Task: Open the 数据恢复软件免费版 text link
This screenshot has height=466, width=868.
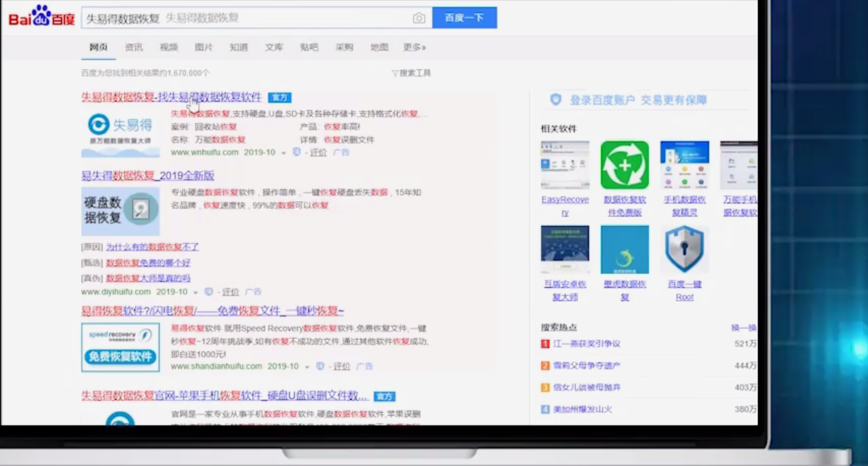Action: (x=625, y=206)
